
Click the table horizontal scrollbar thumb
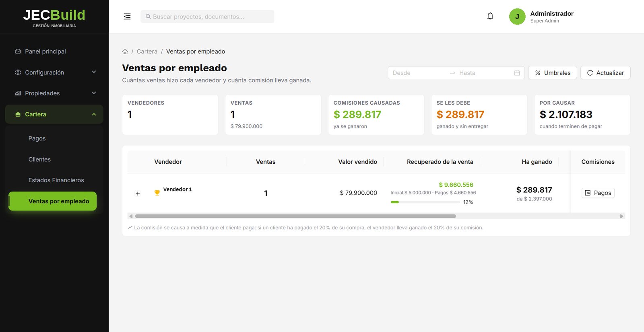(x=295, y=216)
